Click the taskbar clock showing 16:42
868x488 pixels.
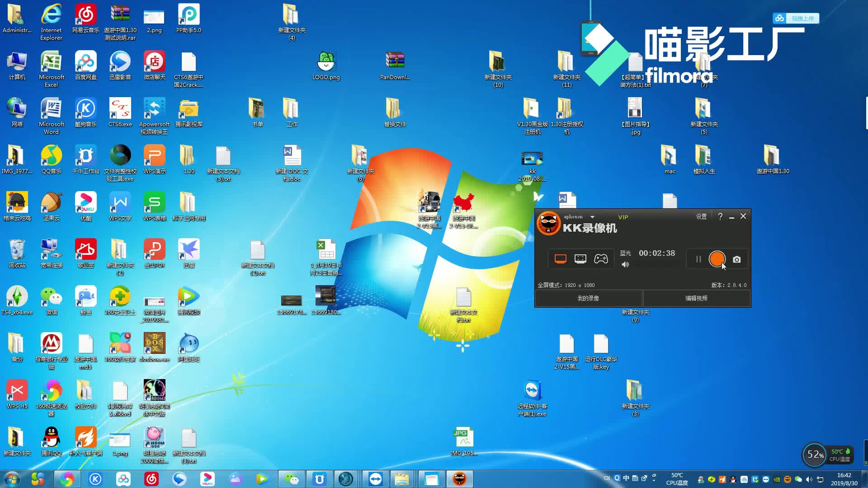pyautogui.click(x=844, y=475)
